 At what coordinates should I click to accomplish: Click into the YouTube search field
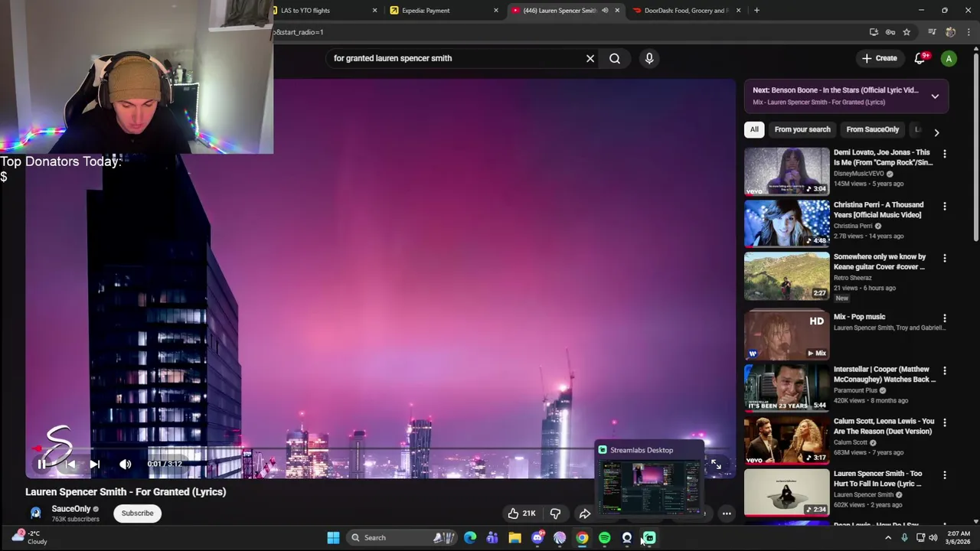[456, 58]
